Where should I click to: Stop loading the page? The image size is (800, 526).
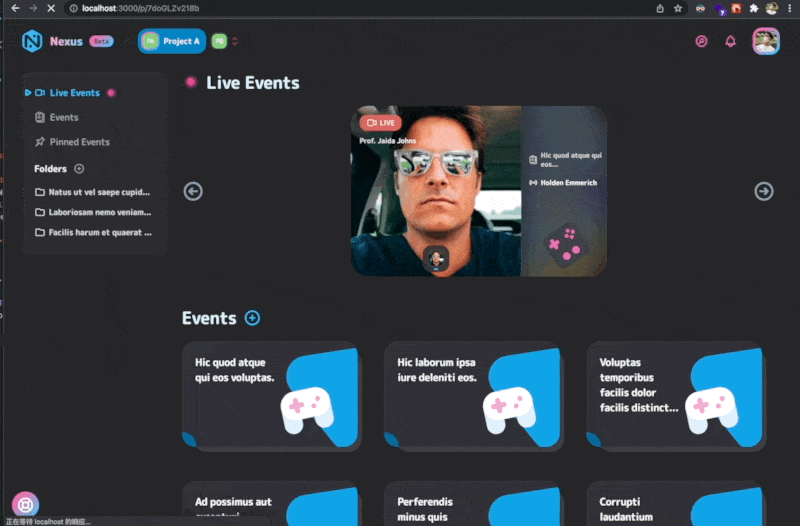pos(51,8)
